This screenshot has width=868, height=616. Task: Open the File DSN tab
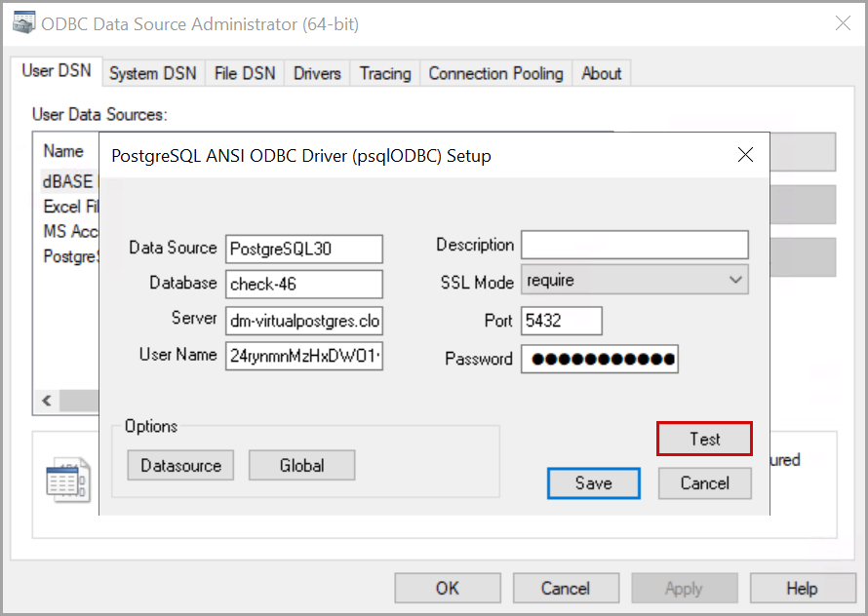tap(243, 73)
